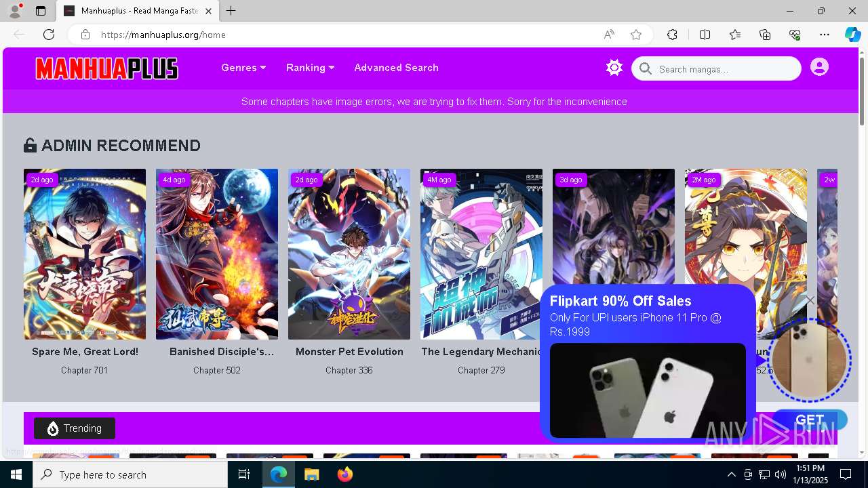Open Chapter 701 link
Viewport: 868px width, 488px height.
[85, 370]
